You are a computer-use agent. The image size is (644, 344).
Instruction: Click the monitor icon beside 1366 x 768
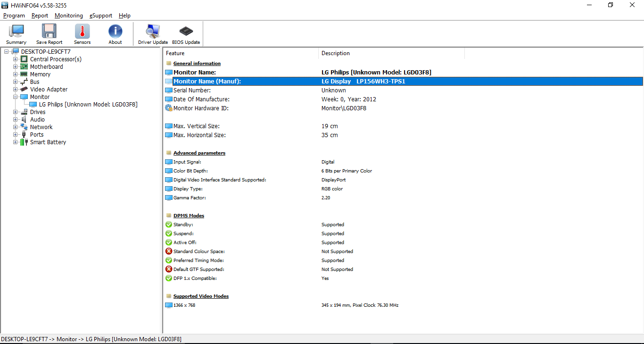coord(169,305)
